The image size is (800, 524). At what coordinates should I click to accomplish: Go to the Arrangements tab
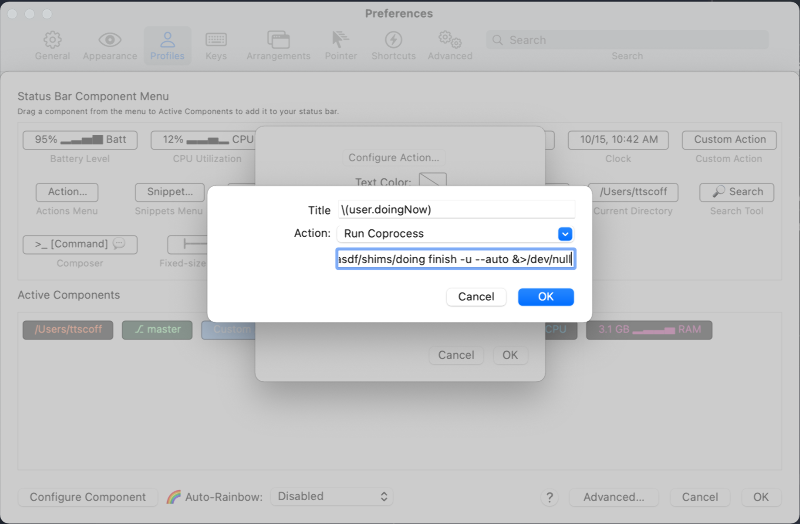click(x=278, y=45)
